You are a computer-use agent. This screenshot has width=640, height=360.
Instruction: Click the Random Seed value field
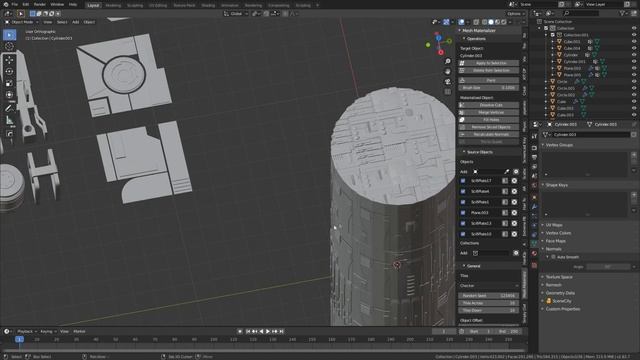[489, 295]
